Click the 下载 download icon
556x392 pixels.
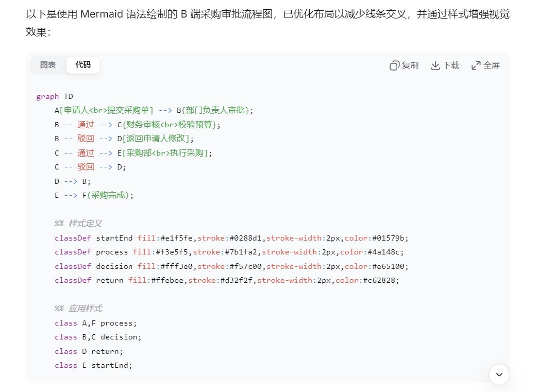click(x=435, y=65)
